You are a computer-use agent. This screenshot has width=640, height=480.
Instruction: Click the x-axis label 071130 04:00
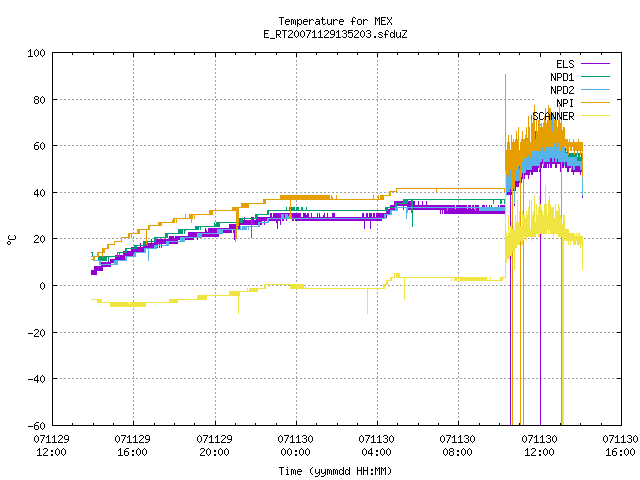tap(376, 445)
